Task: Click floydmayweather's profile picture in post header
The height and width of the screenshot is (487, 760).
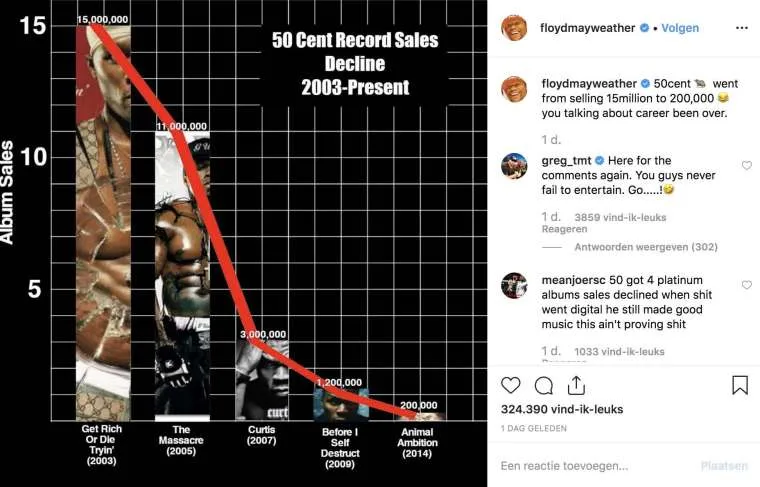Action: tap(514, 28)
